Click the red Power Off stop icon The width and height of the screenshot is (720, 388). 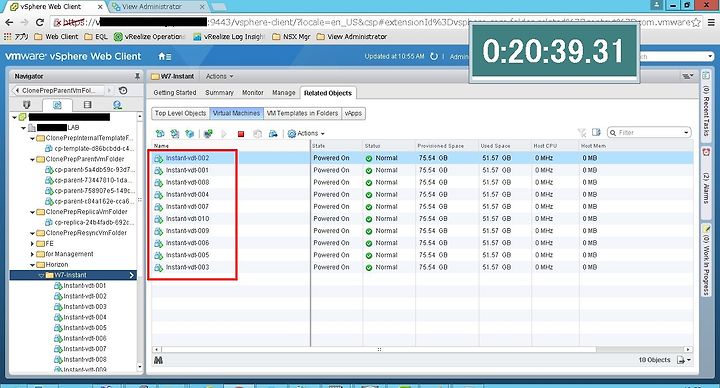click(x=241, y=134)
